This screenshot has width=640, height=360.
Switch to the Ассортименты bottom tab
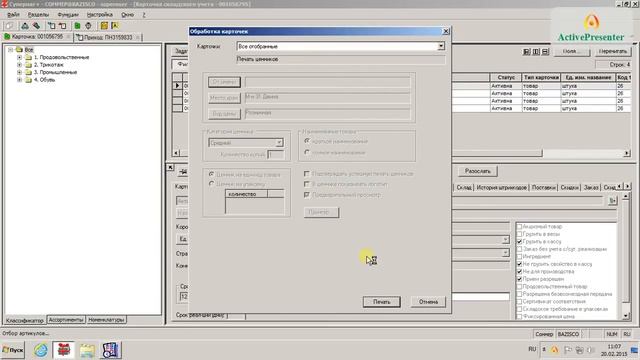pyautogui.click(x=66, y=320)
